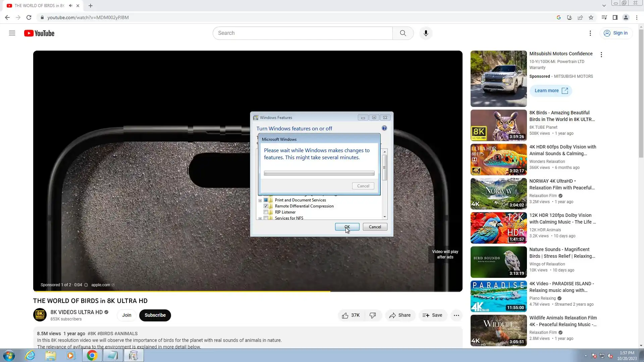Viewport: 644px width, 362px height.
Task: Open the YouTube hamburger guide menu
Action: pos(12,33)
